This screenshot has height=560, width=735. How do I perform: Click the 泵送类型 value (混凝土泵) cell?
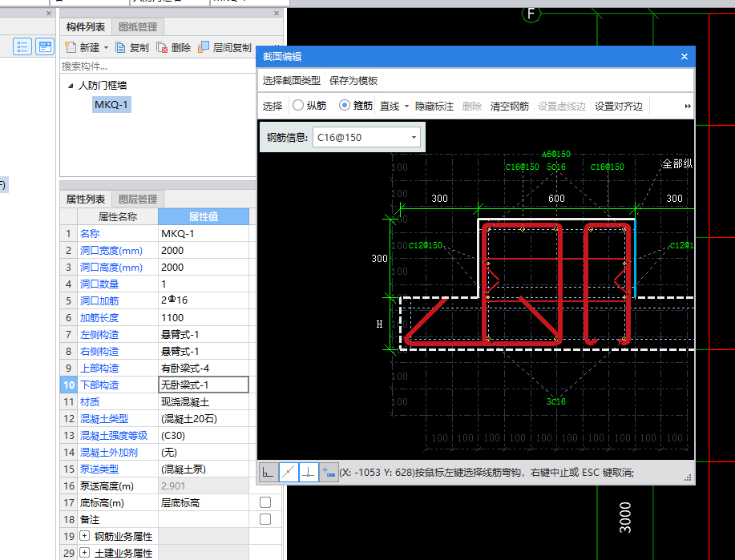coord(204,469)
